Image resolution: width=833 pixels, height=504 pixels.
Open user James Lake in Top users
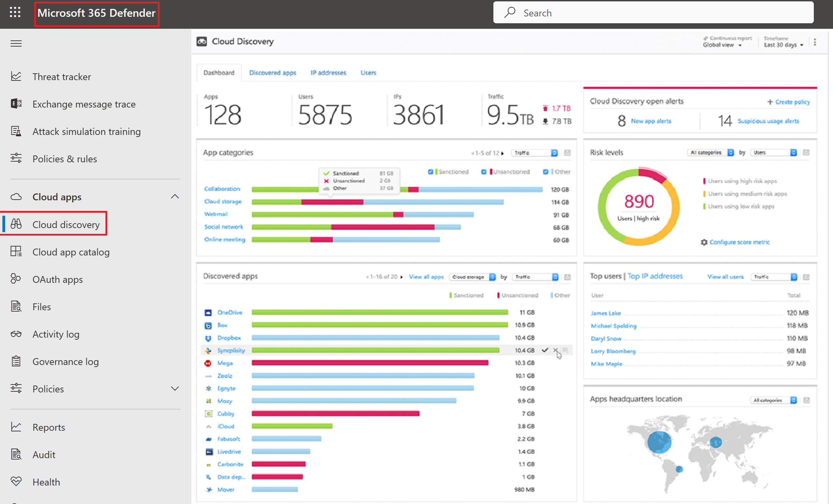[x=606, y=313]
